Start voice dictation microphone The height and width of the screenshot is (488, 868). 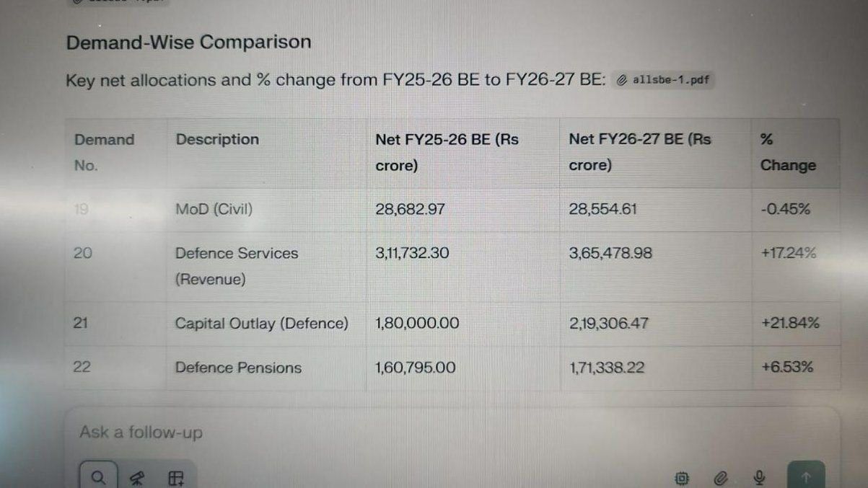(759, 477)
